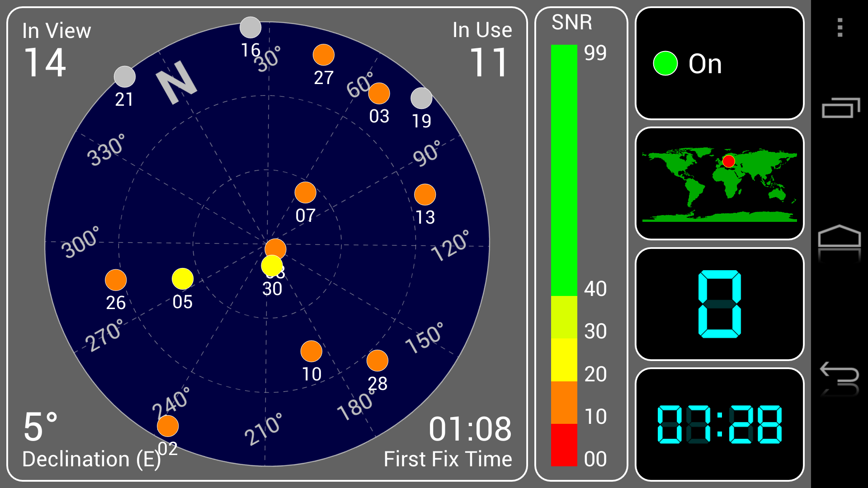Select the orange satellite marker 07
This screenshot has height=488, width=868.
coord(306,193)
